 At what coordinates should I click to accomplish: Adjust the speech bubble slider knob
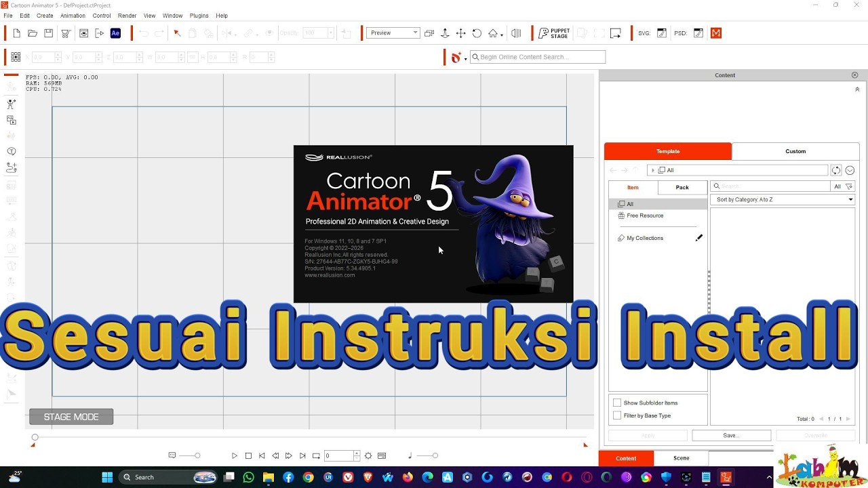point(197,456)
